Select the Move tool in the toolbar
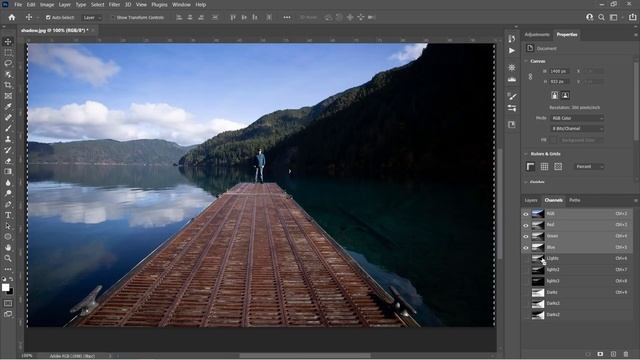 pyautogui.click(x=8, y=42)
